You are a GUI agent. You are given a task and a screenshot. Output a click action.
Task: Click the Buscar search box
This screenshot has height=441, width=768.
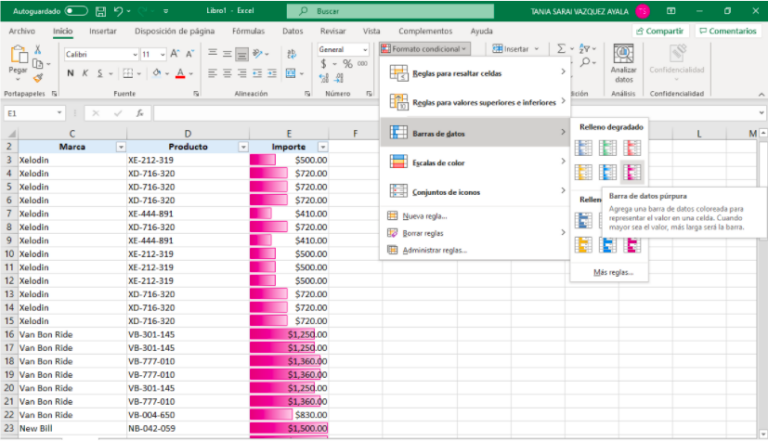click(390, 11)
